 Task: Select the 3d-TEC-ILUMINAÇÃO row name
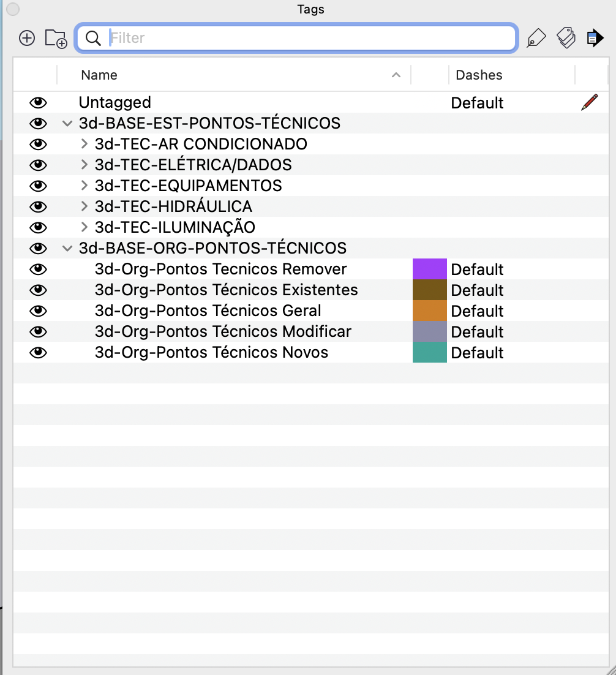point(175,227)
